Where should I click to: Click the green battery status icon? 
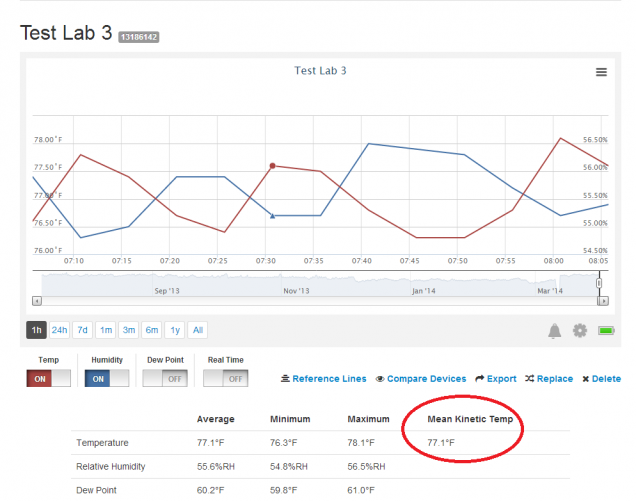pos(606,331)
